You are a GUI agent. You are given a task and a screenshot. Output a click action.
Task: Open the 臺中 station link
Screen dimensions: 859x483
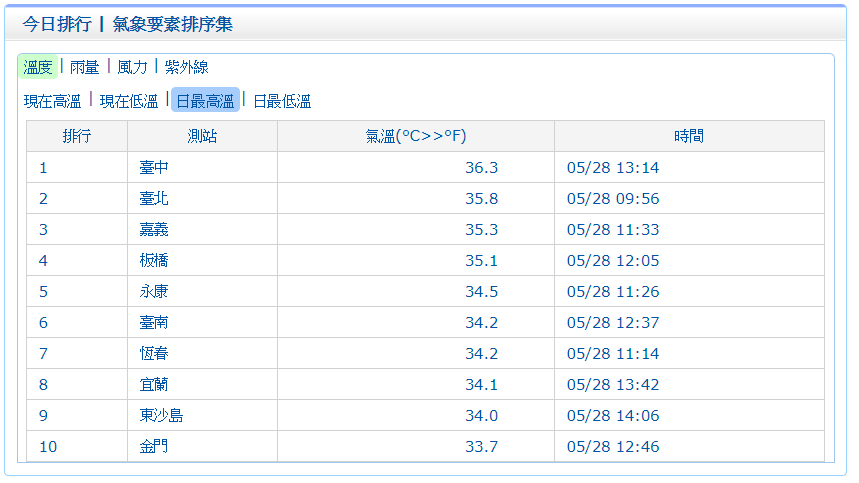[x=154, y=167]
